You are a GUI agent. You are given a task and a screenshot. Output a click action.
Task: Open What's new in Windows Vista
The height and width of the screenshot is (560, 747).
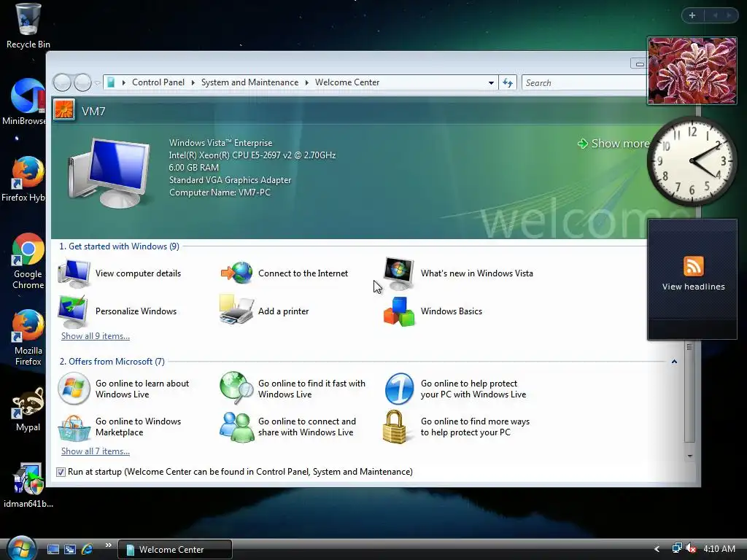(x=458, y=273)
